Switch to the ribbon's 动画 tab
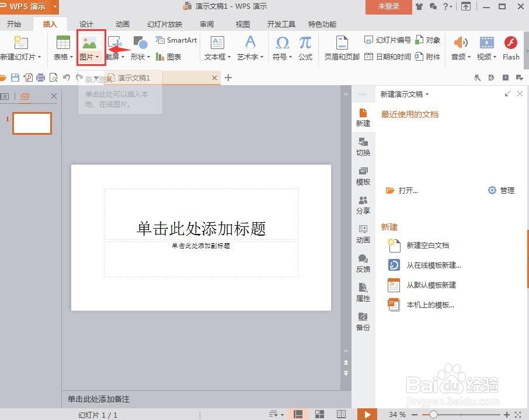529x420 pixels. pyautogui.click(x=123, y=24)
